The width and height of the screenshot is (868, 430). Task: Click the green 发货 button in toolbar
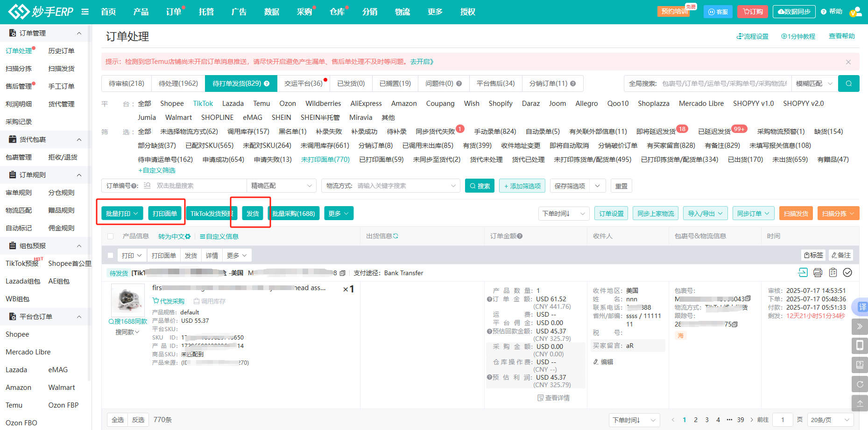pos(253,213)
